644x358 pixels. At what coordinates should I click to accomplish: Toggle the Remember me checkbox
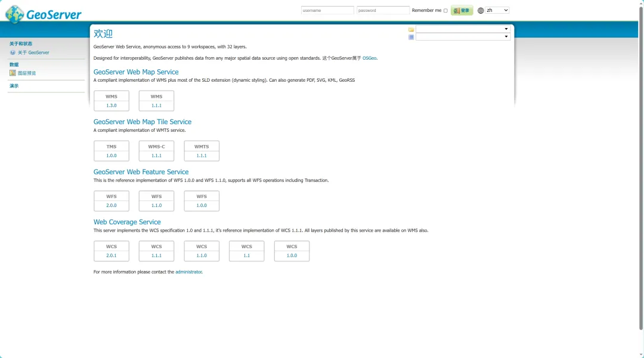[445, 11]
